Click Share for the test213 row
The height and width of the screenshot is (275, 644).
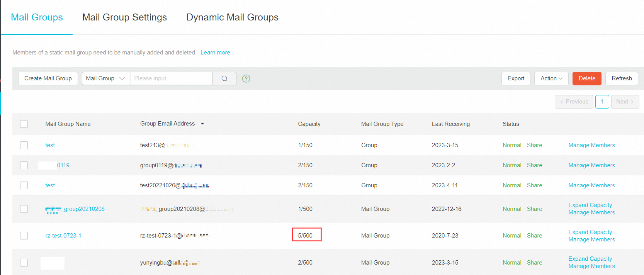click(x=535, y=145)
